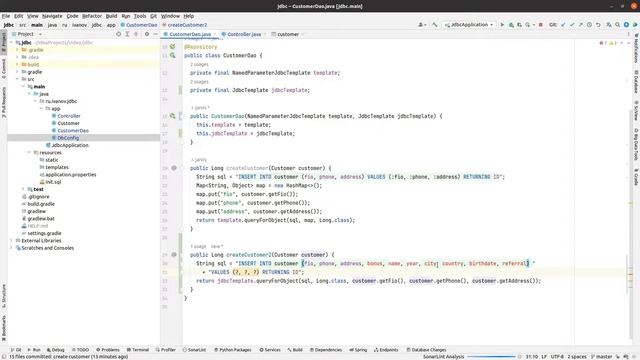Open the Navigate menu

click(x=52, y=16)
